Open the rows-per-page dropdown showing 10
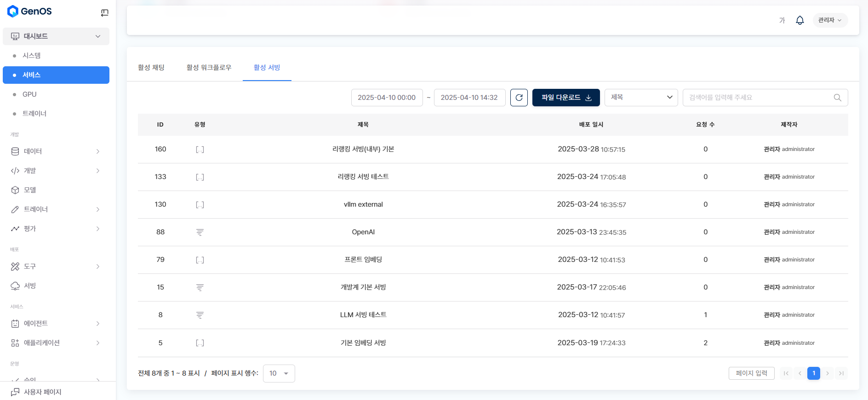This screenshot has width=868, height=400. pos(279,373)
